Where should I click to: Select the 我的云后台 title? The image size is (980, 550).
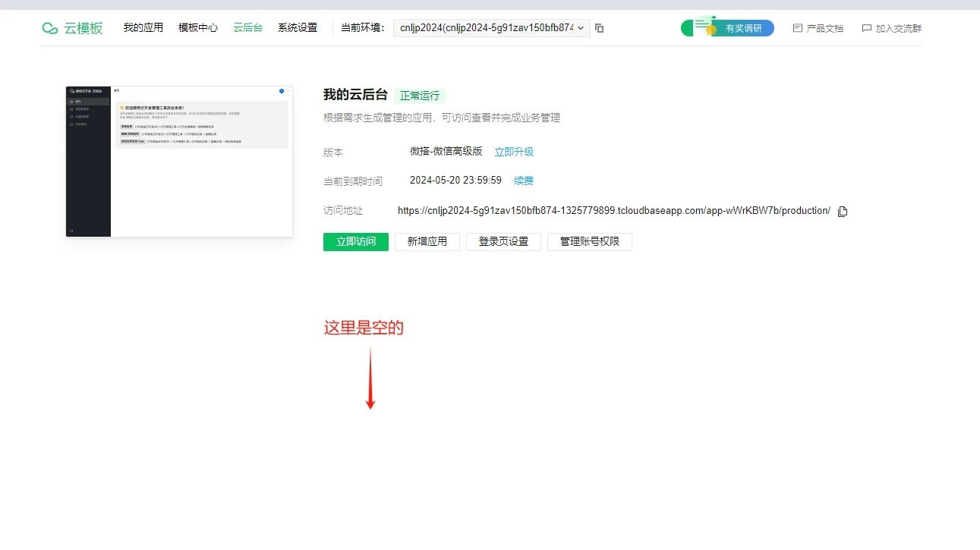coord(355,95)
